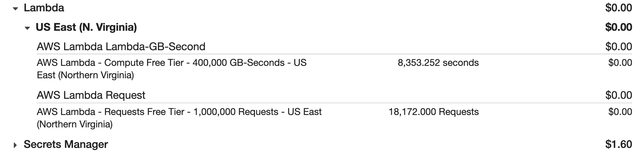
Task: Collapse the Lambda section arrow
Action: 15,9
